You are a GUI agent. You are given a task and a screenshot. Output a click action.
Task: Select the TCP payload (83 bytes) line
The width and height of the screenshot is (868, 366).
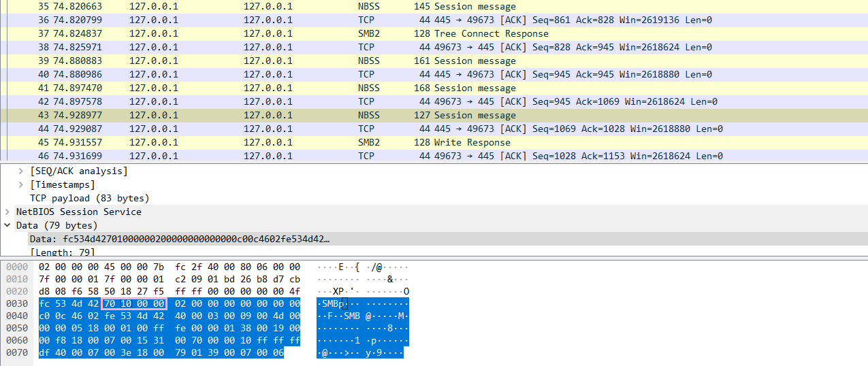[89, 198]
